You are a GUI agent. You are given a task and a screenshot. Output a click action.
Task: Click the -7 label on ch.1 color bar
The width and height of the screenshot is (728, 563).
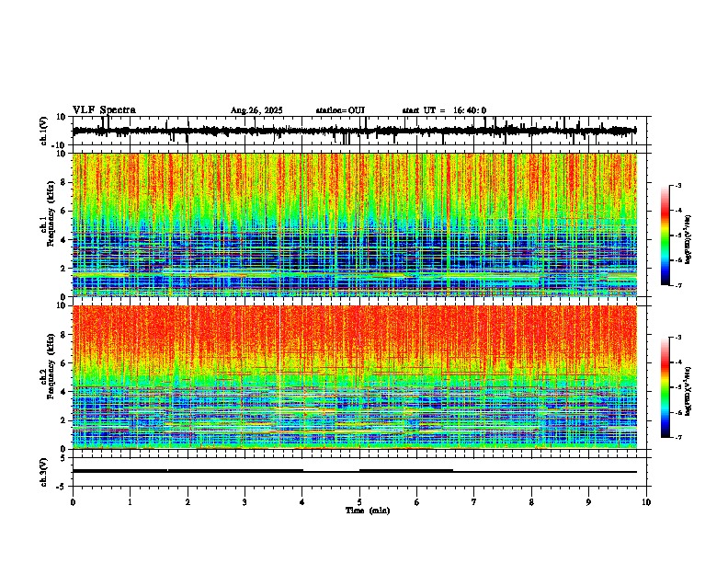coord(678,285)
